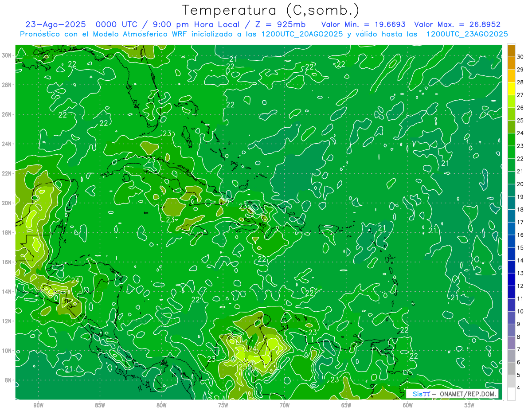The height and width of the screenshot is (411, 532).
Task: Select the date text "23-Ago-2025"
Action: coord(55,24)
